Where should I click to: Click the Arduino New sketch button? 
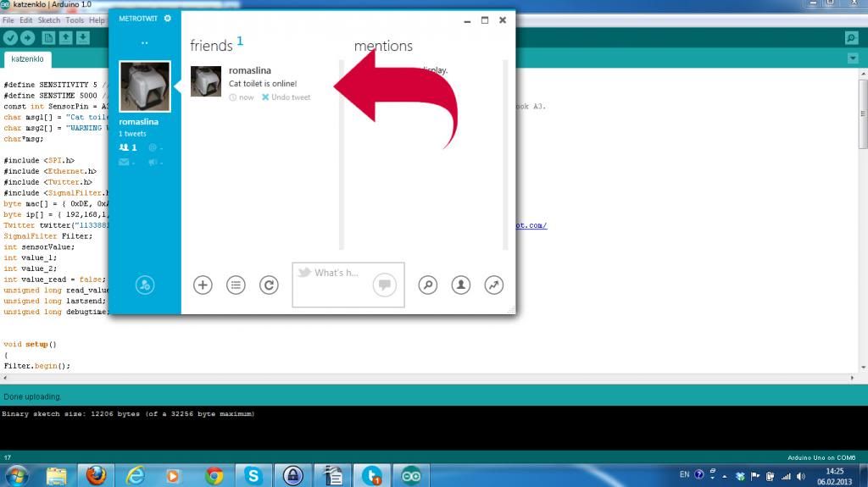[x=48, y=37]
